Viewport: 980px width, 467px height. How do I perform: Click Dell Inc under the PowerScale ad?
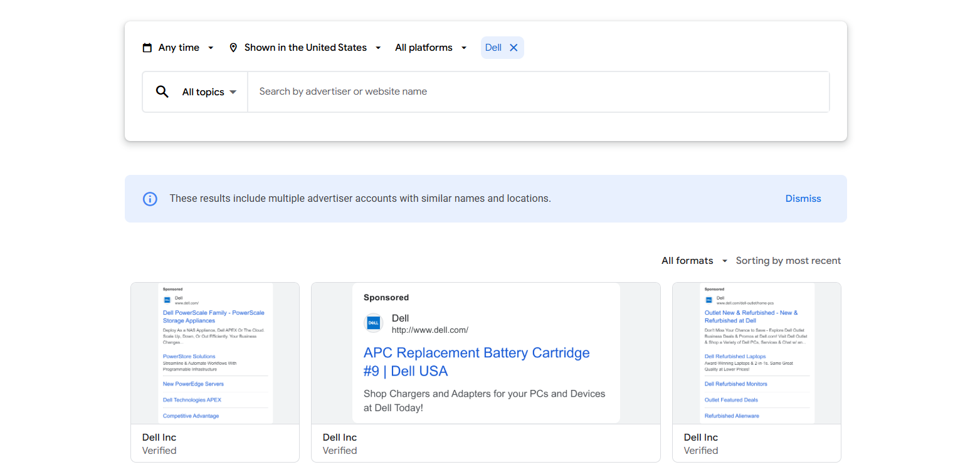coord(159,438)
